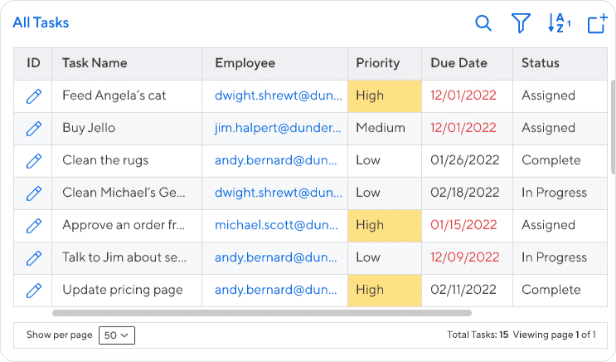
Task: Edit the Approve an order task
Action: click(34, 226)
